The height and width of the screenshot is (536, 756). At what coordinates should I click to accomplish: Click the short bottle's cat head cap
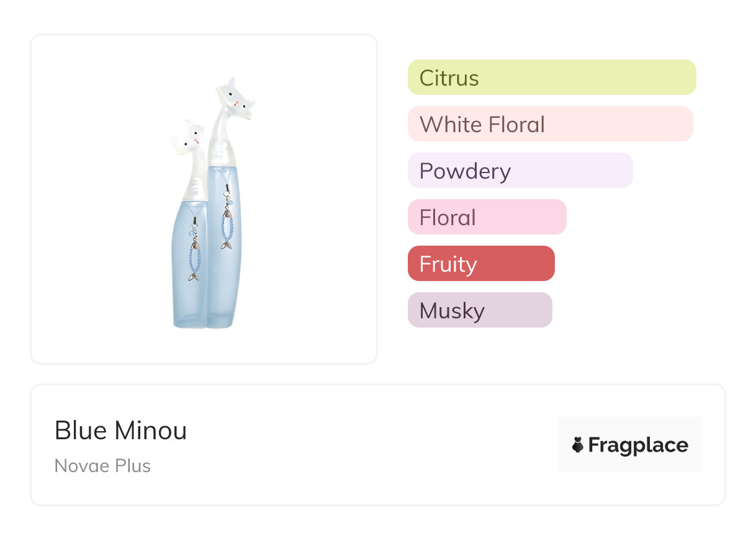(x=187, y=136)
